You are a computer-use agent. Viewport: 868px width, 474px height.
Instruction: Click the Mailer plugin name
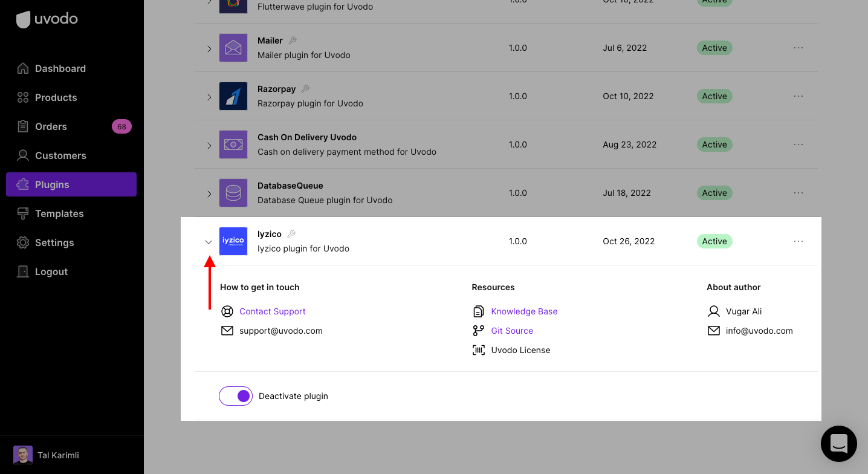[x=270, y=41]
